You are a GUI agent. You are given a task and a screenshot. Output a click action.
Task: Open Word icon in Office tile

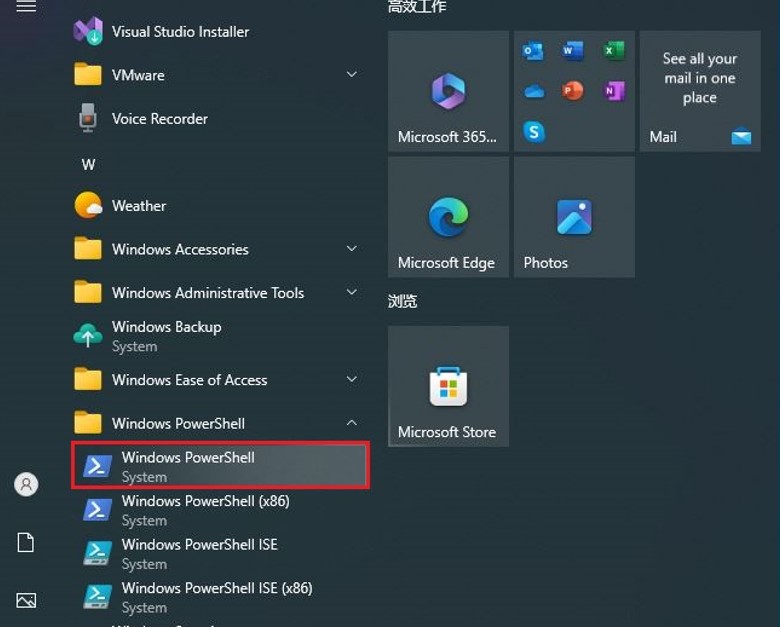click(573, 51)
